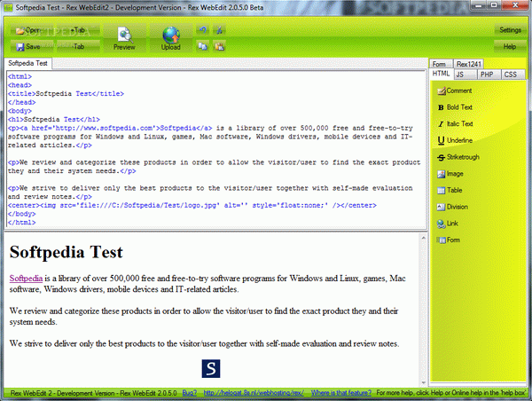Click the <h1>Softpedia Test</h1> code line
The image size is (532, 401).
pyautogui.click(x=54, y=120)
